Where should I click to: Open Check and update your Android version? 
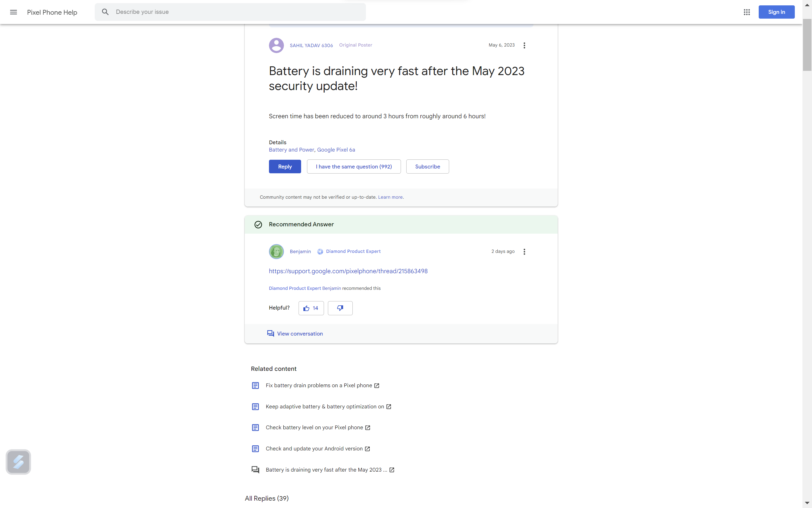[314, 449]
